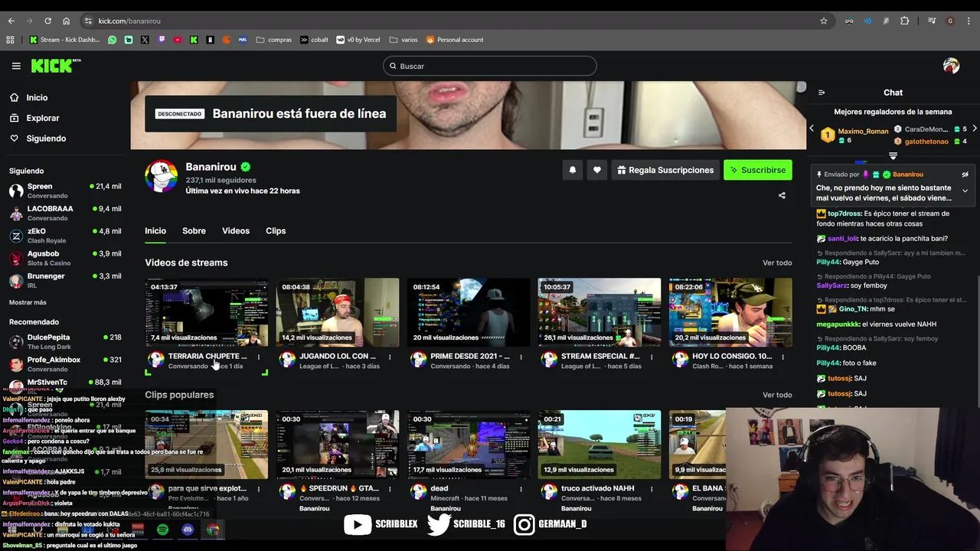This screenshot has height=551, width=980.
Task: Open Spreen channel in sidebar
Action: click(65, 191)
